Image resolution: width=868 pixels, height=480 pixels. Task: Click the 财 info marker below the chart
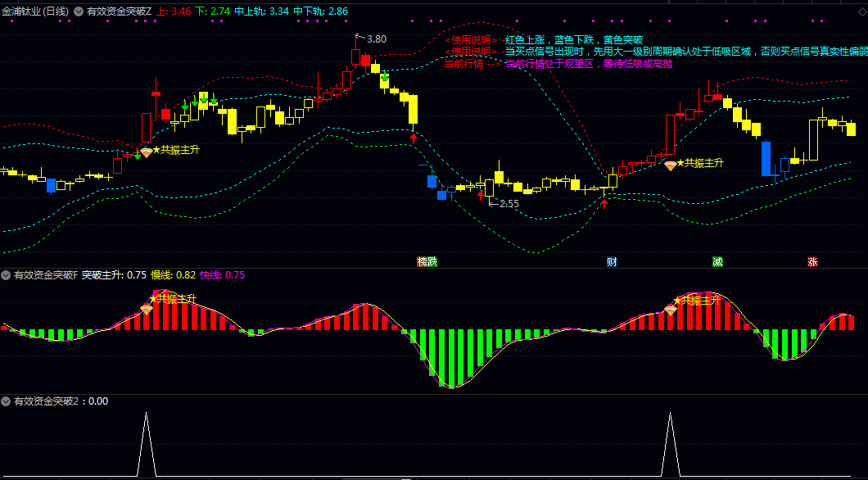[612, 262]
